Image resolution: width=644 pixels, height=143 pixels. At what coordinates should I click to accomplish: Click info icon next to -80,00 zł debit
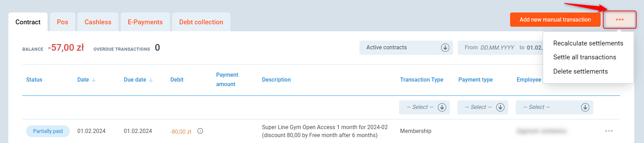(x=200, y=131)
